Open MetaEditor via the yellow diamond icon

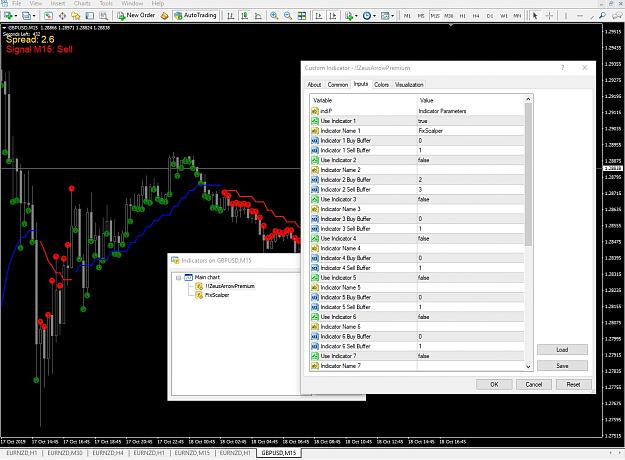click(164, 16)
